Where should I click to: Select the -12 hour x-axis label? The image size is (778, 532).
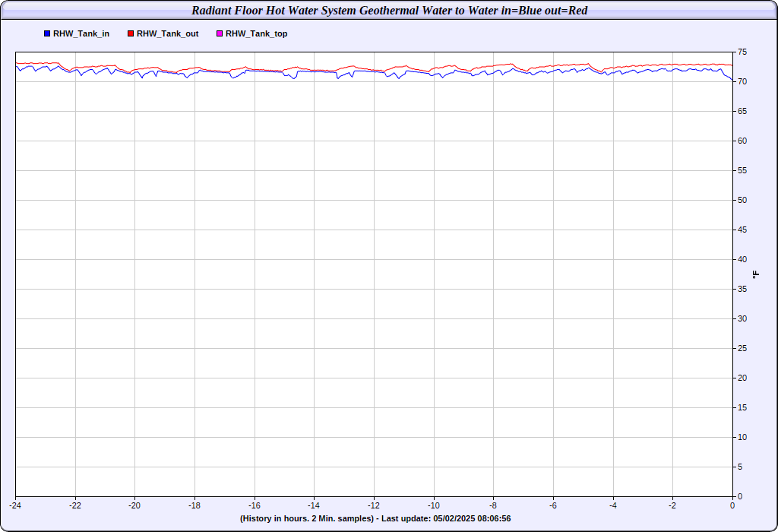pyautogui.click(x=374, y=505)
